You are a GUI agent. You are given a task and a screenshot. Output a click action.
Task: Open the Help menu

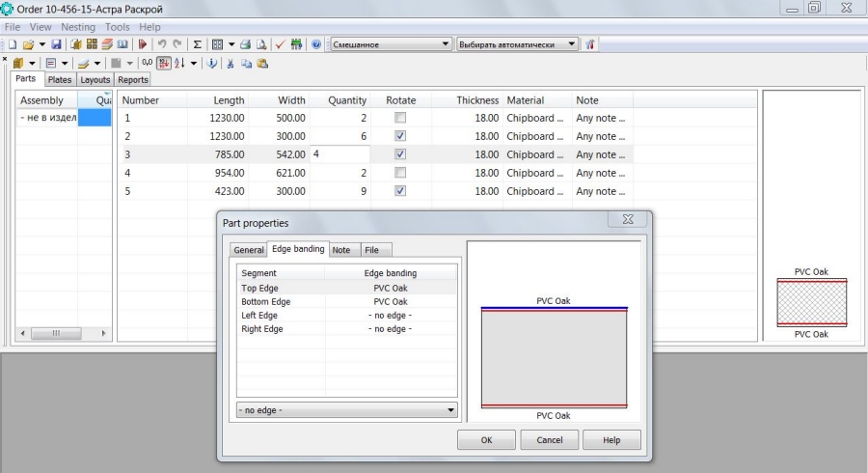click(x=149, y=27)
